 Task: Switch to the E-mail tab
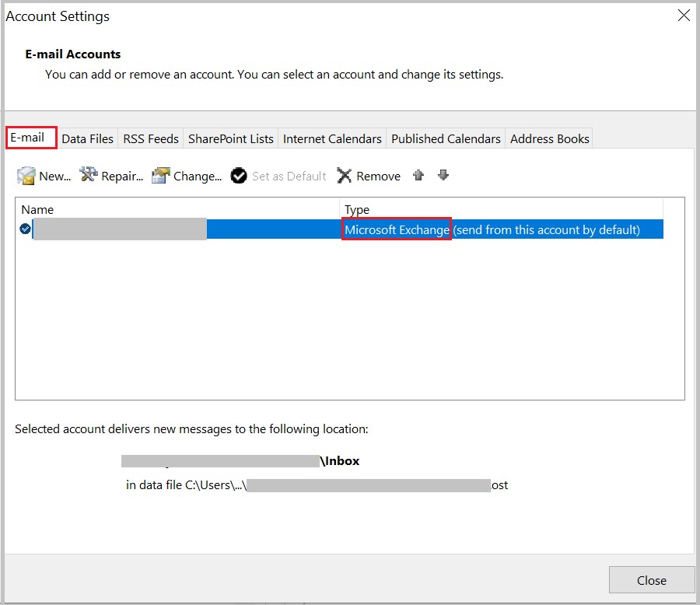(x=31, y=138)
